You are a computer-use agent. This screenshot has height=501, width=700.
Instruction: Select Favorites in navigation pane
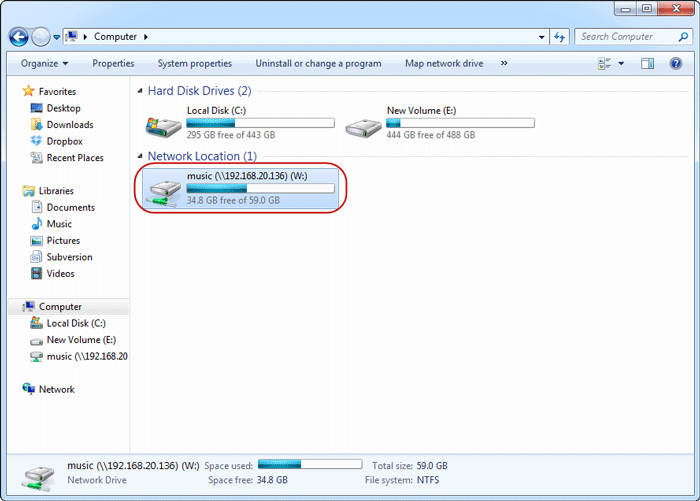(x=57, y=92)
